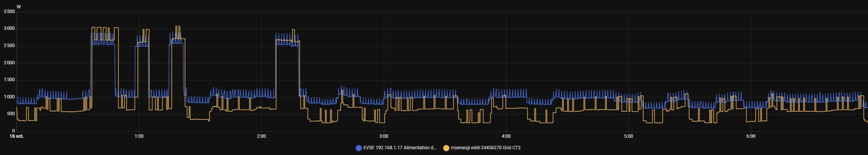Click the 3000 value on the Y axis
Image resolution: width=868 pixels, height=155 pixels.
(x=9, y=29)
